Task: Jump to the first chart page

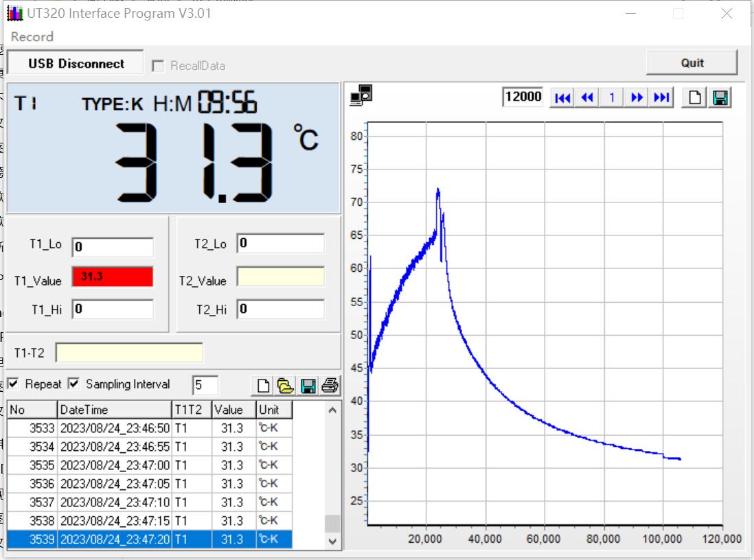Action: click(x=562, y=97)
